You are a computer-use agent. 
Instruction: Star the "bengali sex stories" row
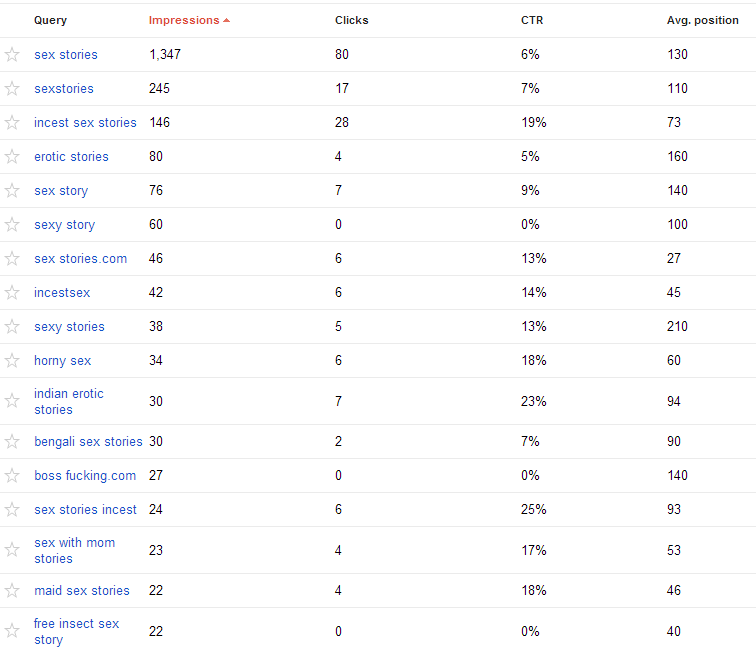click(12, 442)
